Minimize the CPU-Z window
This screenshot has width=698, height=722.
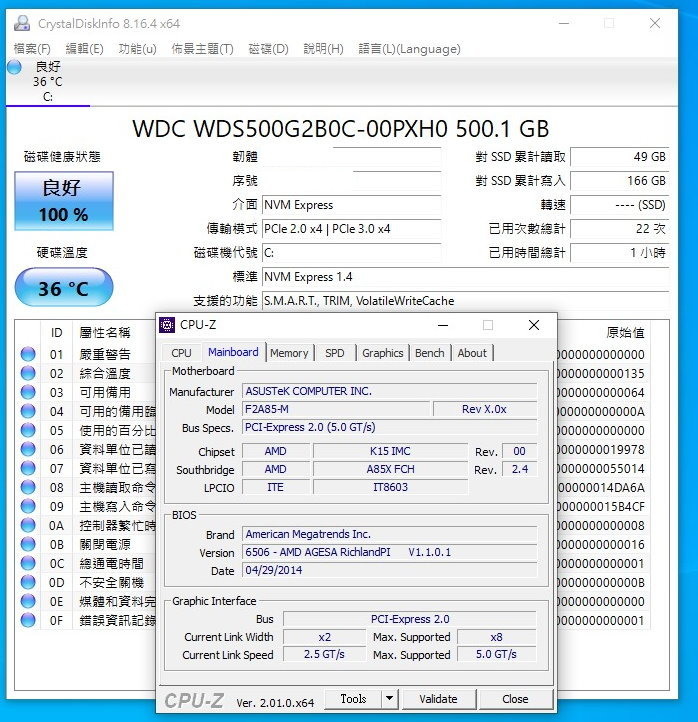click(443, 326)
